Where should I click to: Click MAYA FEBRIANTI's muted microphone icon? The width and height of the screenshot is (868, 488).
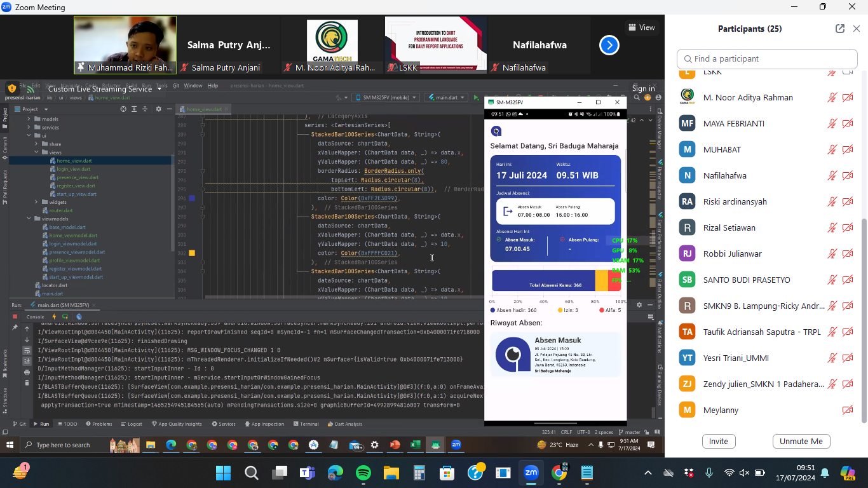(832, 123)
